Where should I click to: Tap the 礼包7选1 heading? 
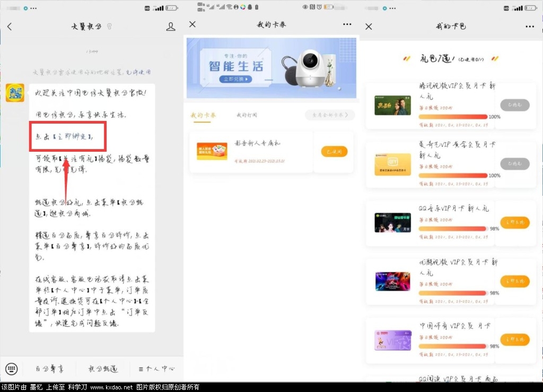(436, 58)
